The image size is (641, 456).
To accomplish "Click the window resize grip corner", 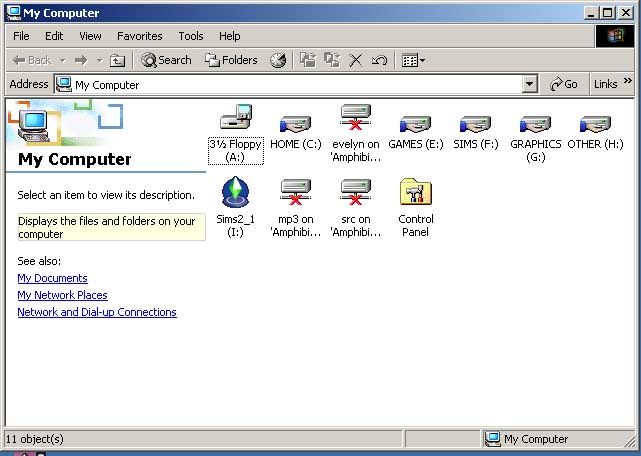I will (x=629, y=441).
